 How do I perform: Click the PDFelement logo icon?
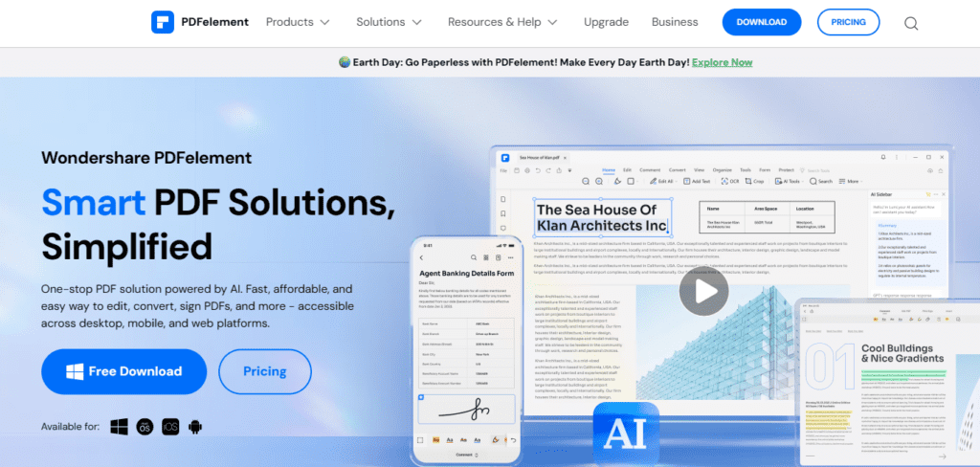coord(164,22)
